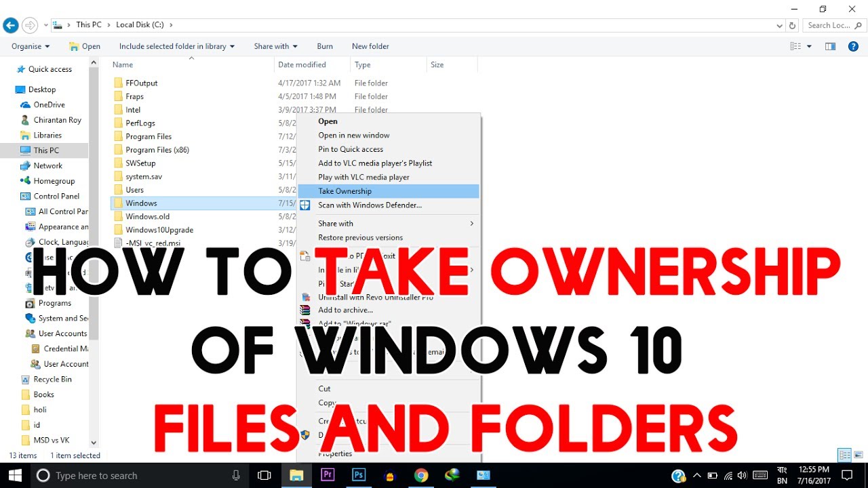Refresh the Local Disk (C:) view
868x488 pixels.
[x=792, y=25]
